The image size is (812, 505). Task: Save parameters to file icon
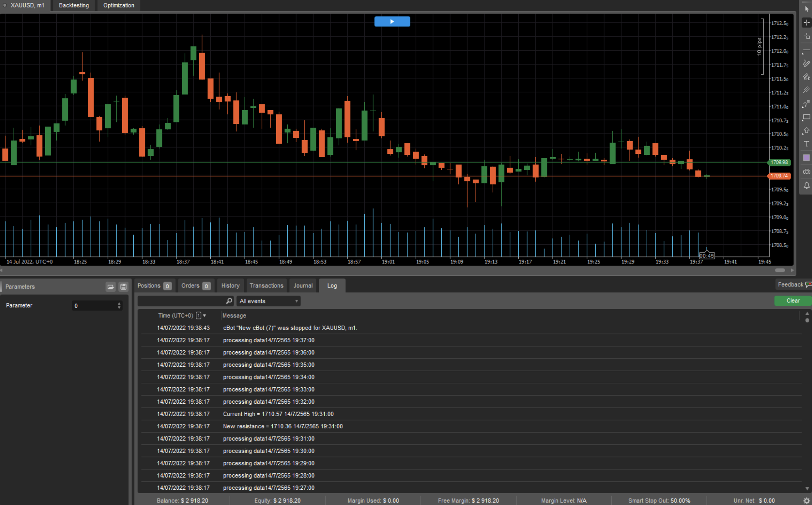[123, 287]
